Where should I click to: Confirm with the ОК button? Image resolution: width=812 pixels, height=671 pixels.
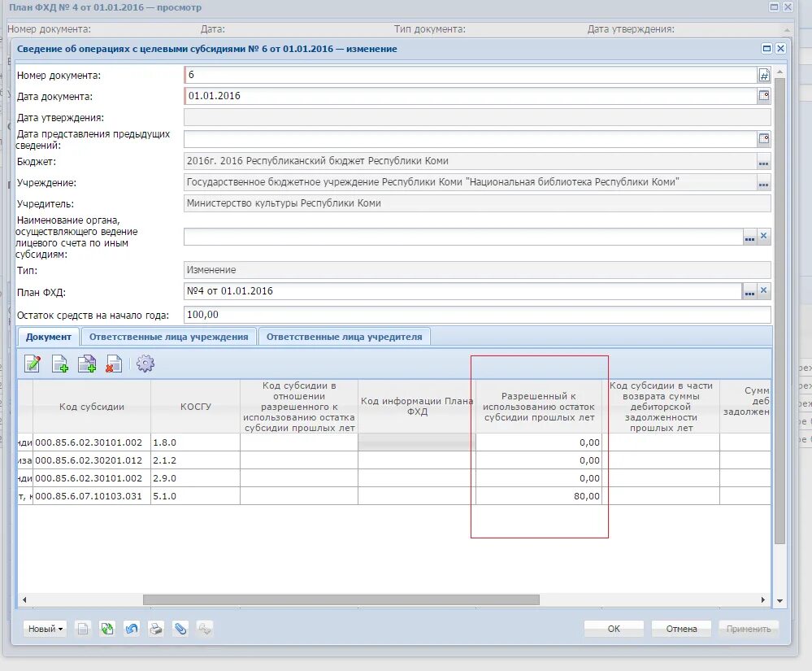click(x=614, y=629)
